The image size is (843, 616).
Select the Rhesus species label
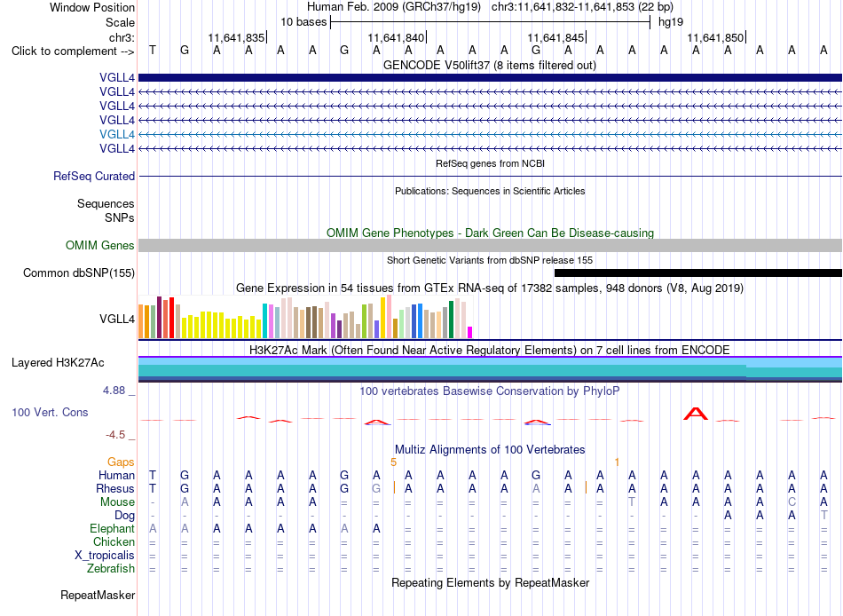click(115, 488)
